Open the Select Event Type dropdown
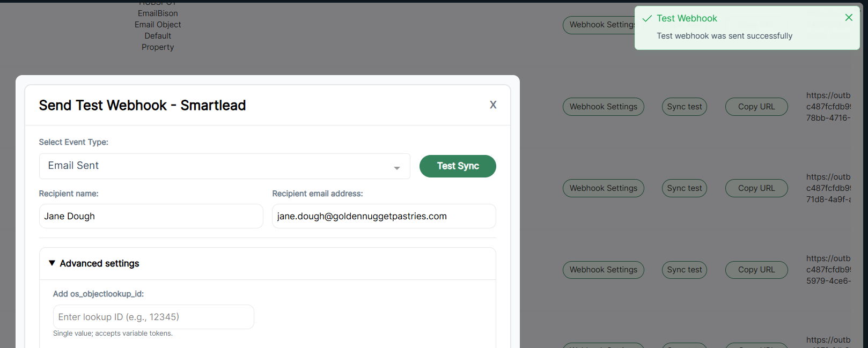The width and height of the screenshot is (868, 348). pos(224,166)
